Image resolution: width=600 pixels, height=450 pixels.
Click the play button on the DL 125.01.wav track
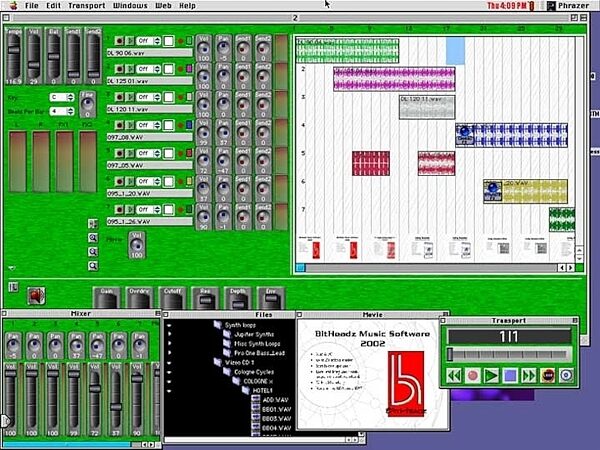[x=130, y=69]
